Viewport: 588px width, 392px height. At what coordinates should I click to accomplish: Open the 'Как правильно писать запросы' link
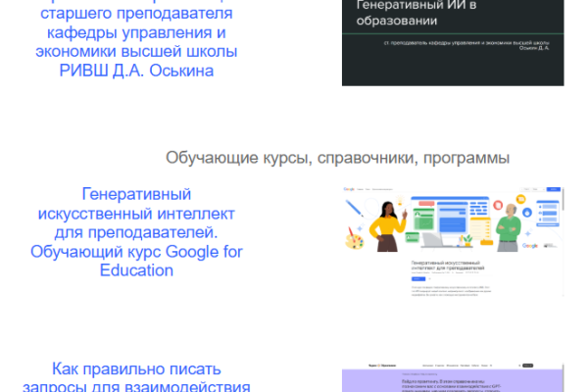pyautogui.click(x=136, y=377)
